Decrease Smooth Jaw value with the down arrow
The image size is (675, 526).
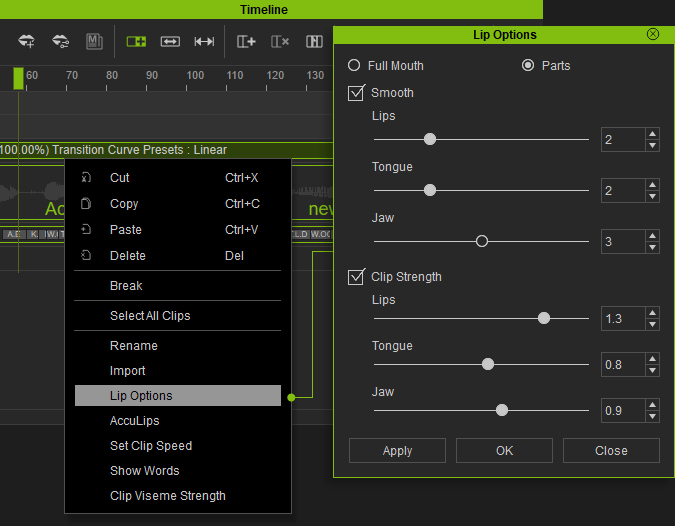point(652,247)
